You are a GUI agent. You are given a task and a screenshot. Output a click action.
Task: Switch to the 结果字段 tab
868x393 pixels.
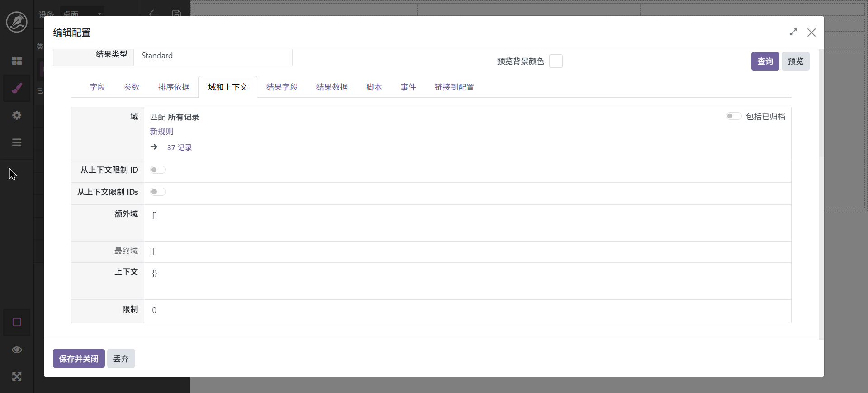point(282,87)
